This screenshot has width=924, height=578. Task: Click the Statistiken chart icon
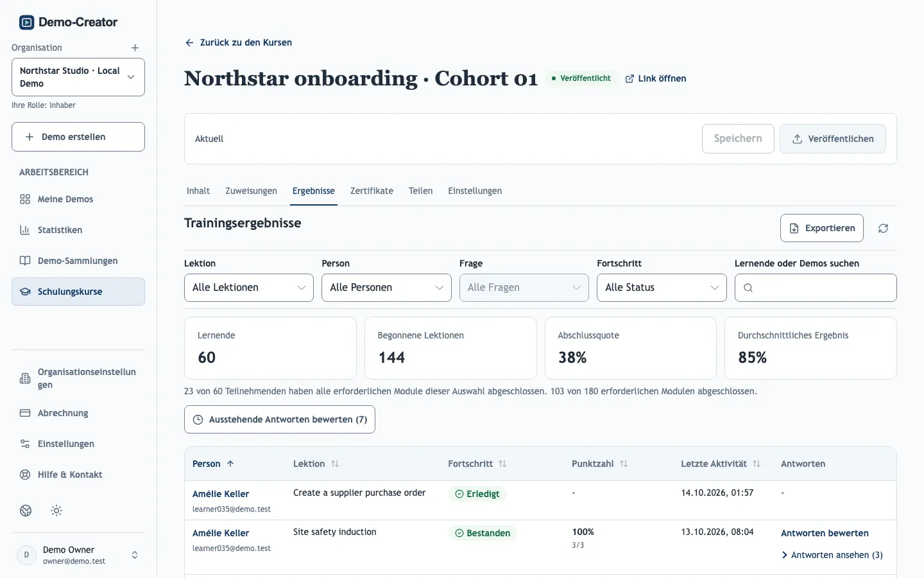point(25,230)
